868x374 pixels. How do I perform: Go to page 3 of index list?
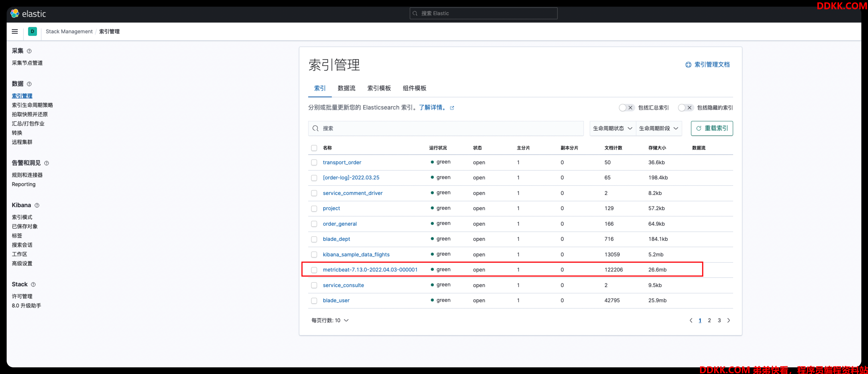click(719, 320)
